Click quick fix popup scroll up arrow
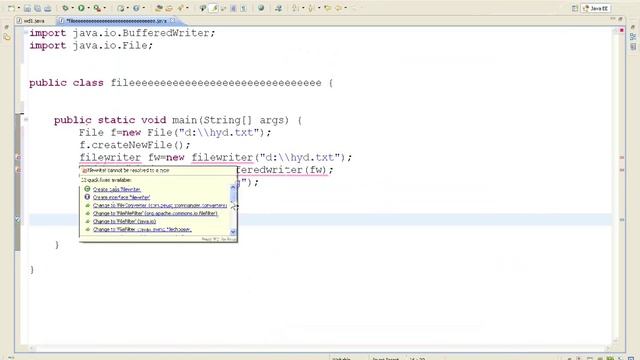This screenshot has height=360, width=640. (233, 187)
